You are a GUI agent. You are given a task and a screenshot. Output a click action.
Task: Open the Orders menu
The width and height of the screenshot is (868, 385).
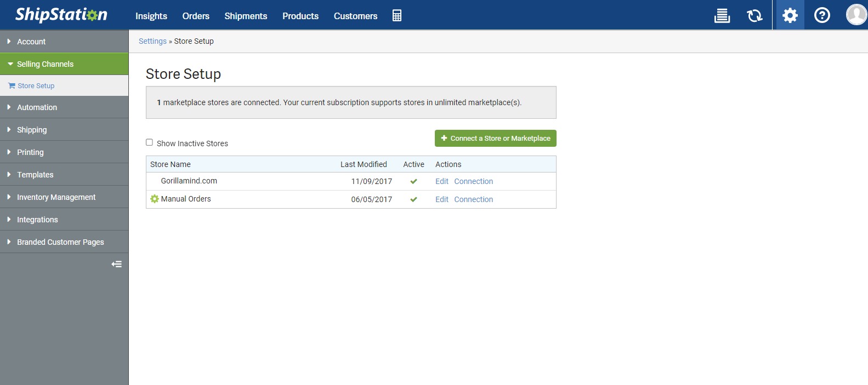[x=196, y=16]
